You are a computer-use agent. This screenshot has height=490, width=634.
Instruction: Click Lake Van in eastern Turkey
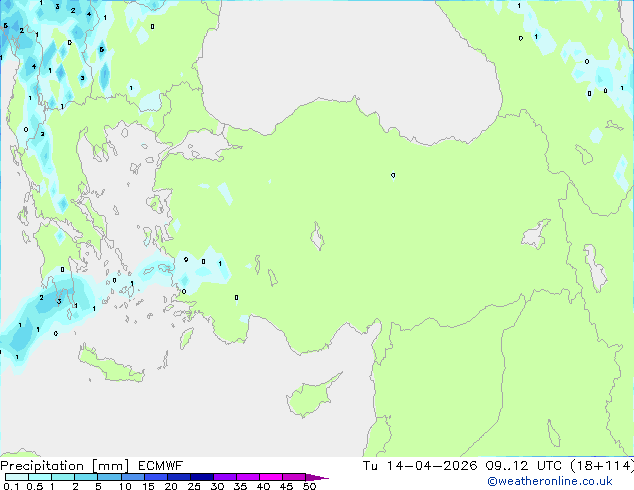click(535, 236)
